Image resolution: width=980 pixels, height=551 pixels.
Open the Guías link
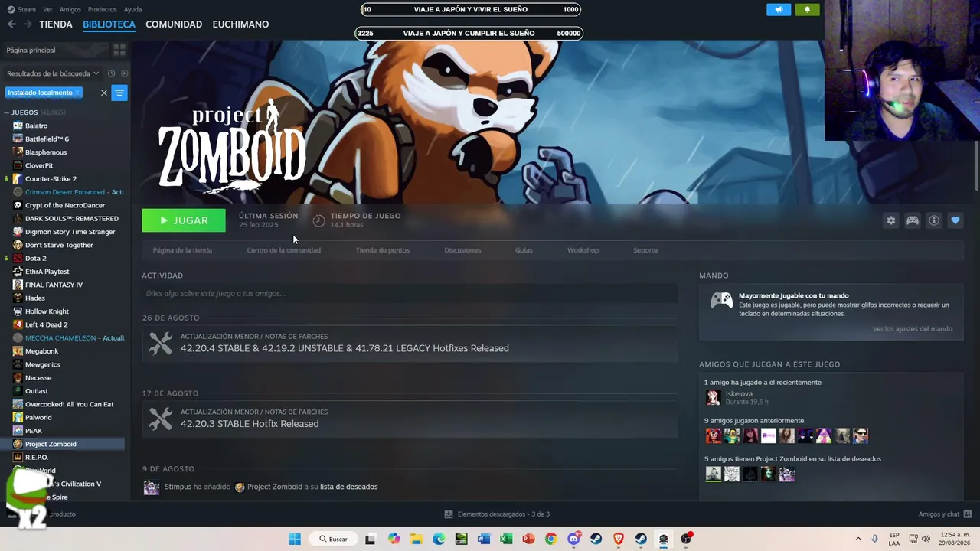coord(524,250)
